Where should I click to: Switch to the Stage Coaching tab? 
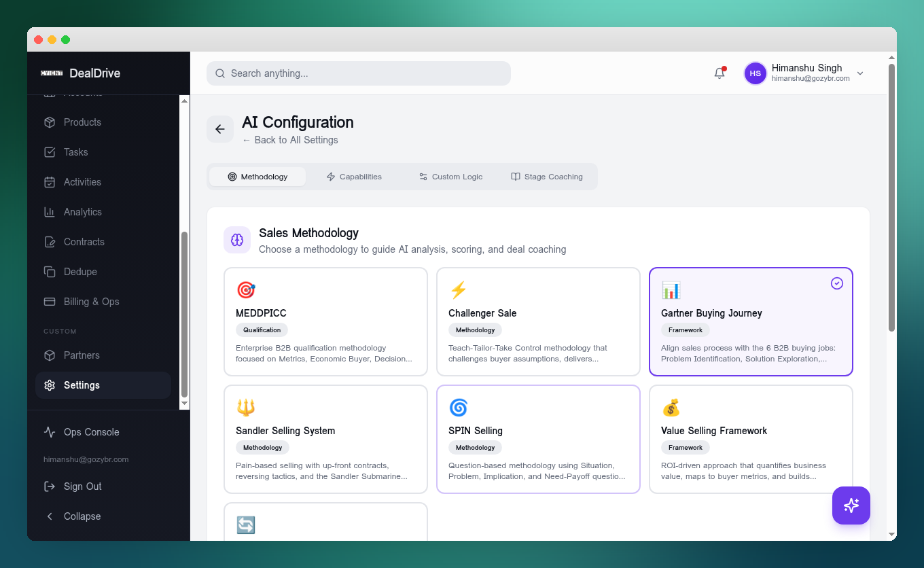pyautogui.click(x=547, y=177)
